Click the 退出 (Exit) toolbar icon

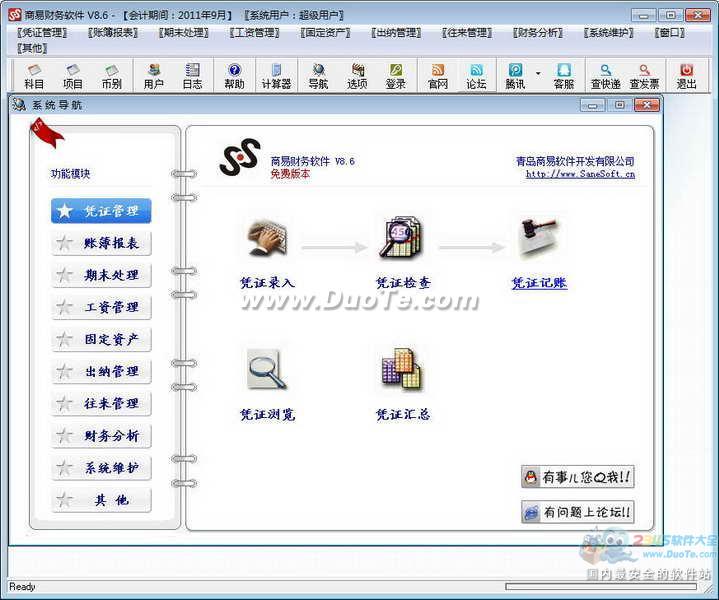(686, 76)
